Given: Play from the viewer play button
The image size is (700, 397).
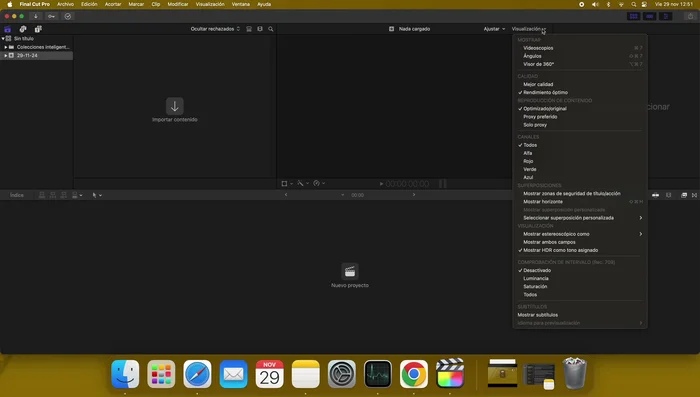Looking at the screenshot, I should (x=381, y=184).
